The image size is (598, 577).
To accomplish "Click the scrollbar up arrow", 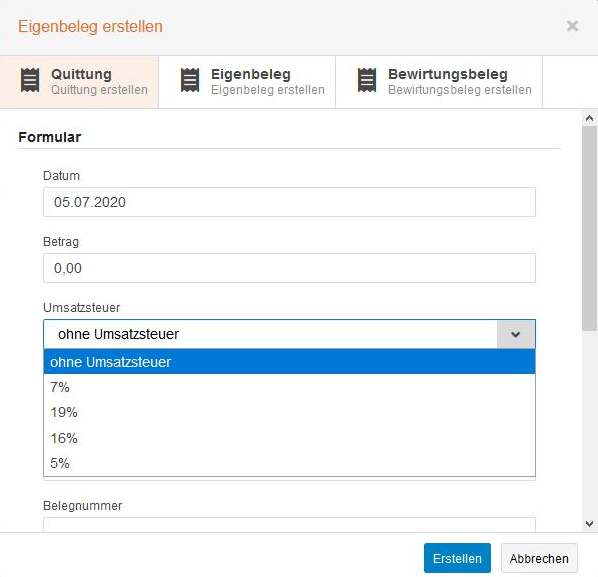I will point(589,118).
